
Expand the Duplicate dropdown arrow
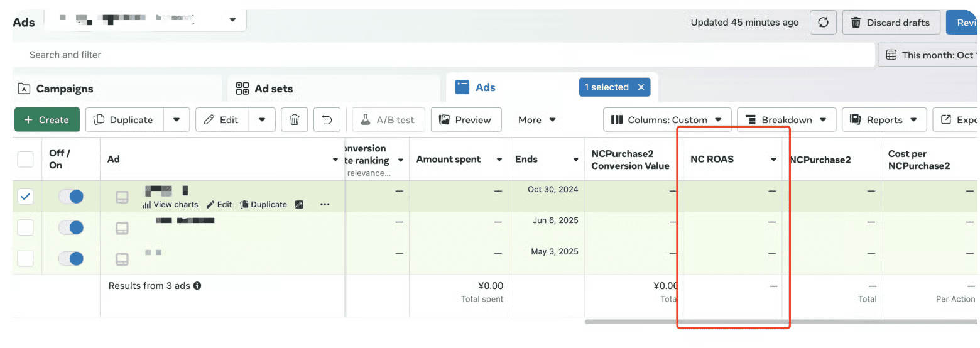click(177, 119)
